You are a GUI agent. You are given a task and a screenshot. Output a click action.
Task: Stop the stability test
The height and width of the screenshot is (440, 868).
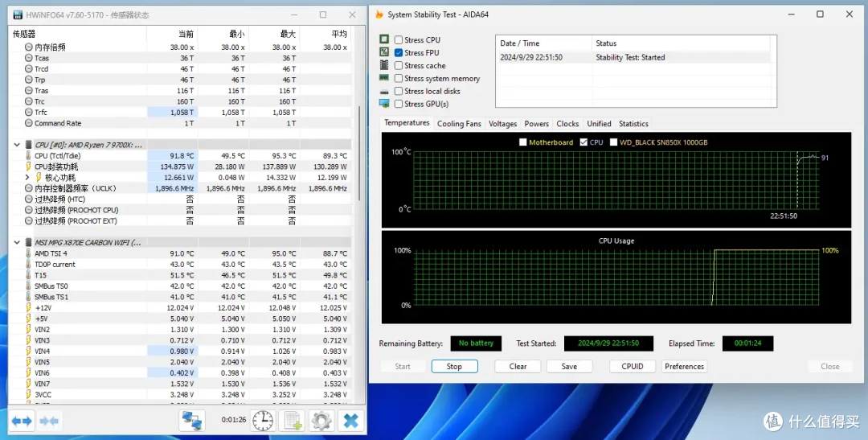pyautogui.click(x=454, y=366)
